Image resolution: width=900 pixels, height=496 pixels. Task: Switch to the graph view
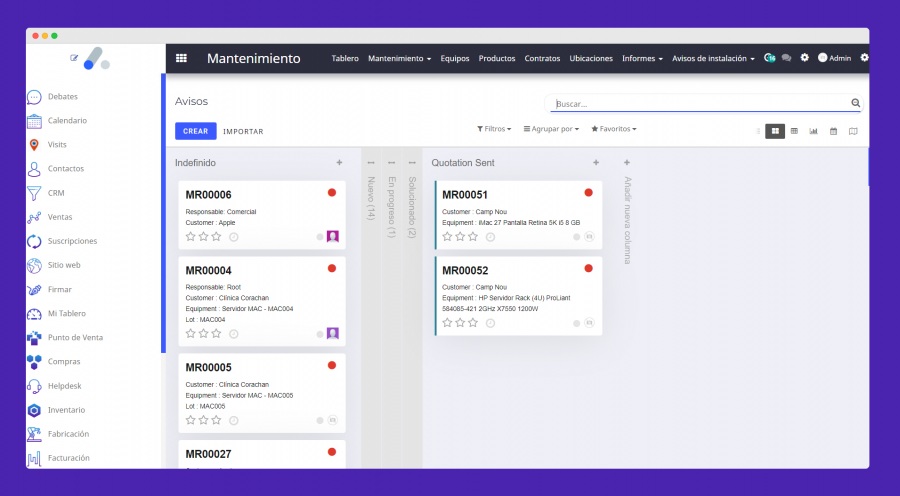click(x=813, y=131)
